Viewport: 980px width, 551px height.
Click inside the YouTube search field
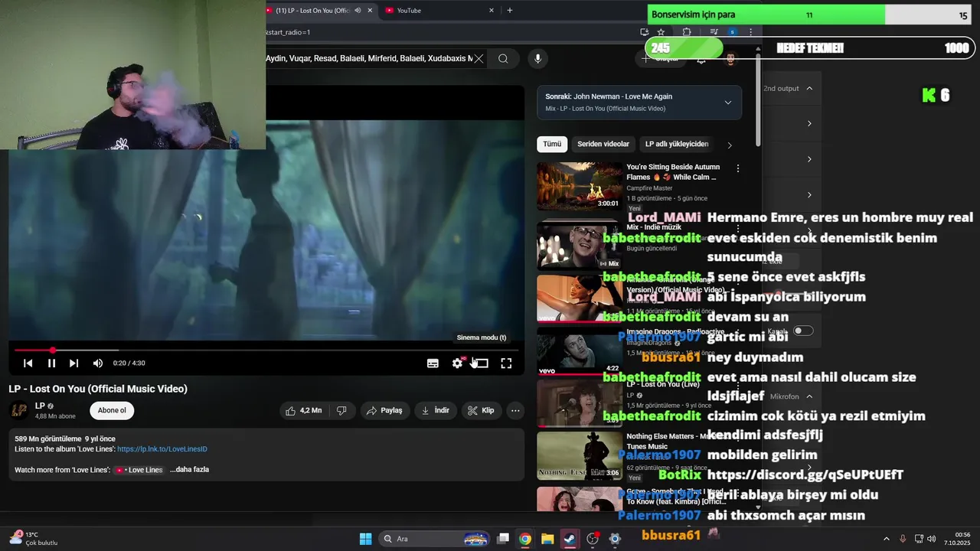(367, 59)
